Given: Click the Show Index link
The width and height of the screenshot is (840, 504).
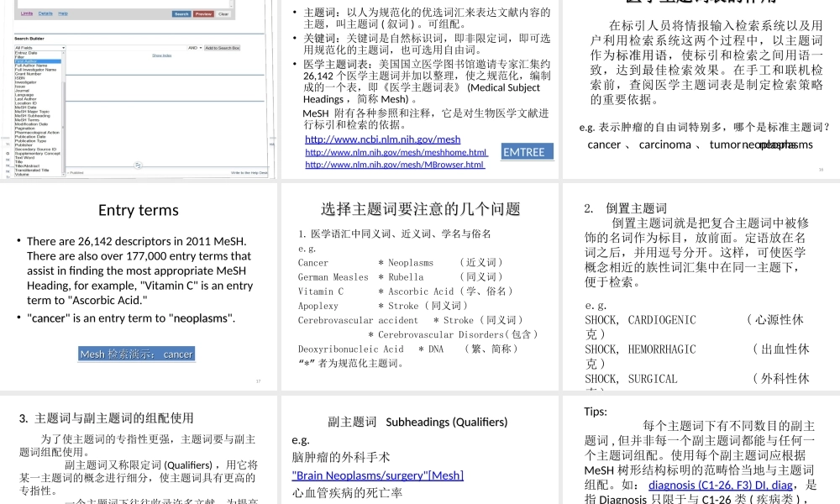Looking at the screenshot, I should 161,55.
